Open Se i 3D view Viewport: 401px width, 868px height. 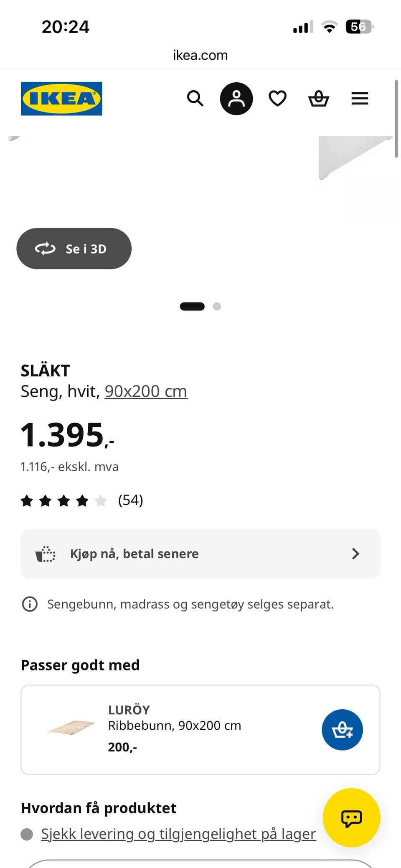pos(74,249)
